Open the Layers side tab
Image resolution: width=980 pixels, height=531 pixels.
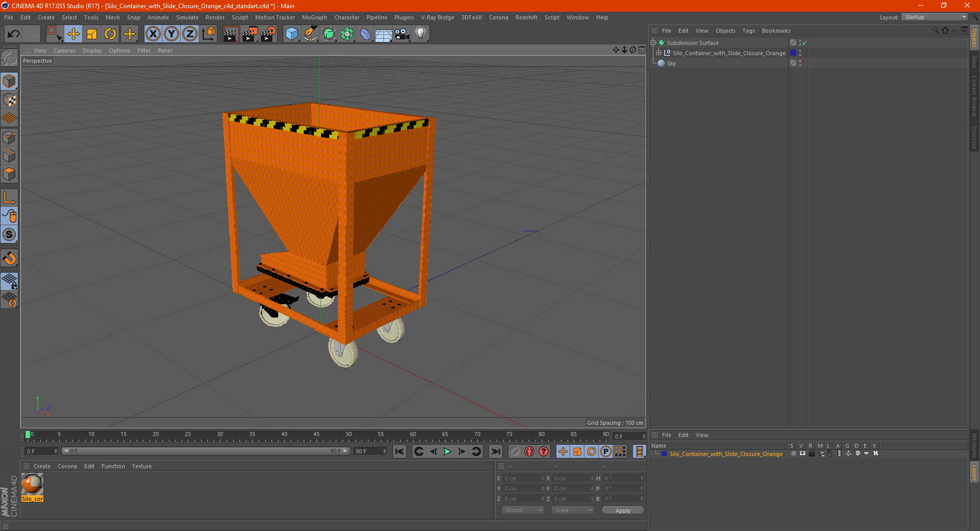[x=974, y=472]
